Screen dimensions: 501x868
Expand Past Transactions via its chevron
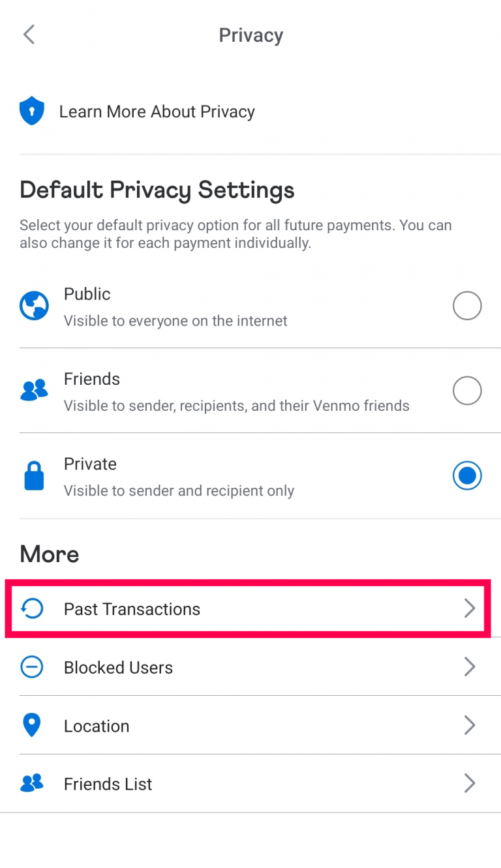pyautogui.click(x=470, y=608)
